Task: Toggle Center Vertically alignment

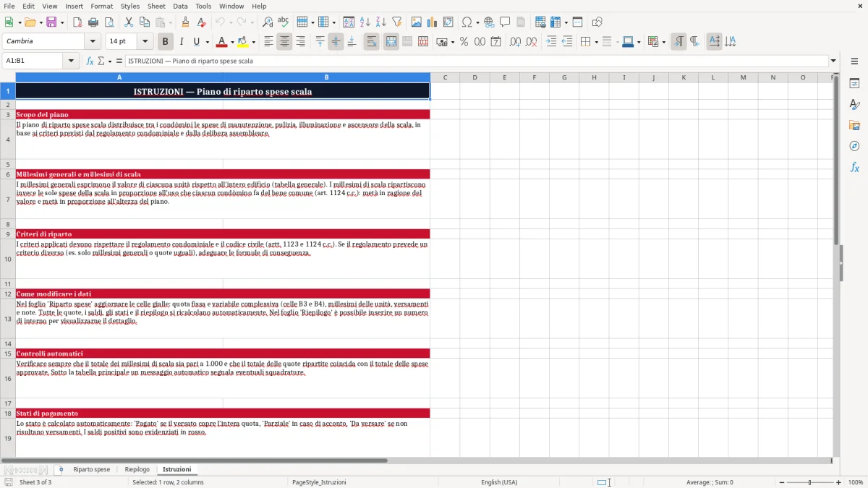Action: pyautogui.click(x=336, y=42)
